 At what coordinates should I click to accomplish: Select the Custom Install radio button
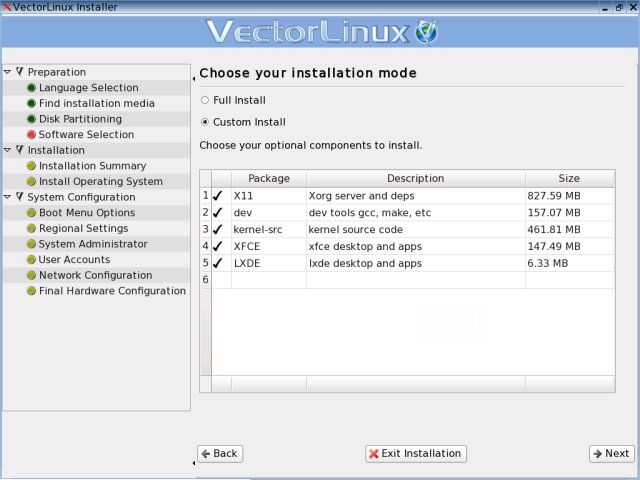pyautogui.click(x=205, y=122)
